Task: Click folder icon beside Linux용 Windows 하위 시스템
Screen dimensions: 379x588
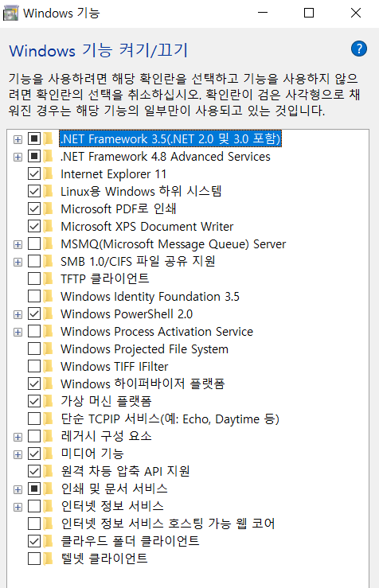Action: [x=48, y=191]
